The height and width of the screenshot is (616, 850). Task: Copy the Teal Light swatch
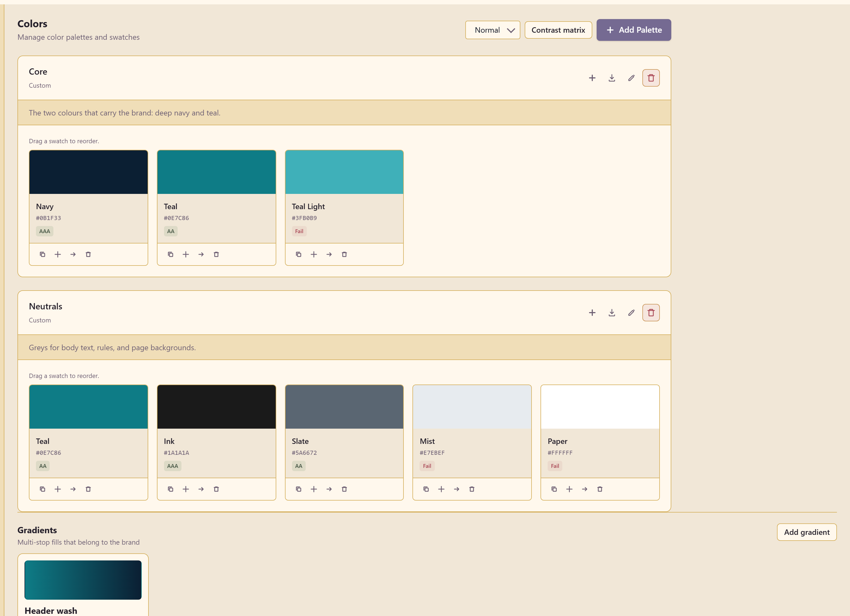[299, 254]
